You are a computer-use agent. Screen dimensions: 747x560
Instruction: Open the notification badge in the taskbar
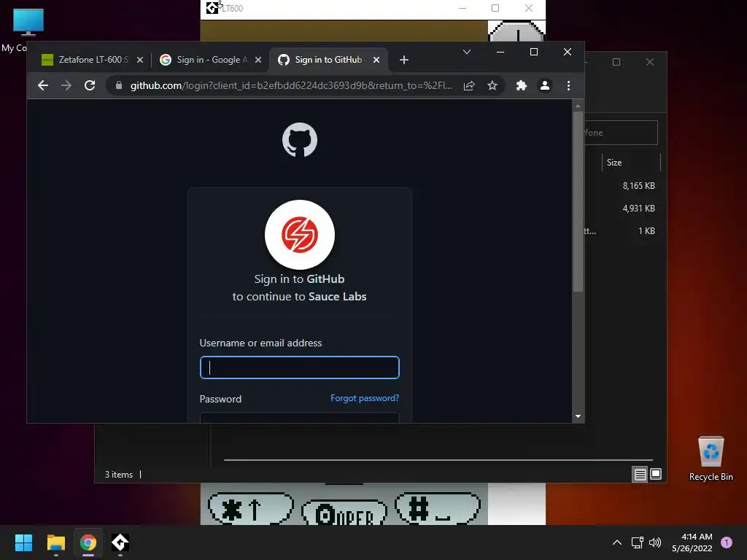[727, 542]
